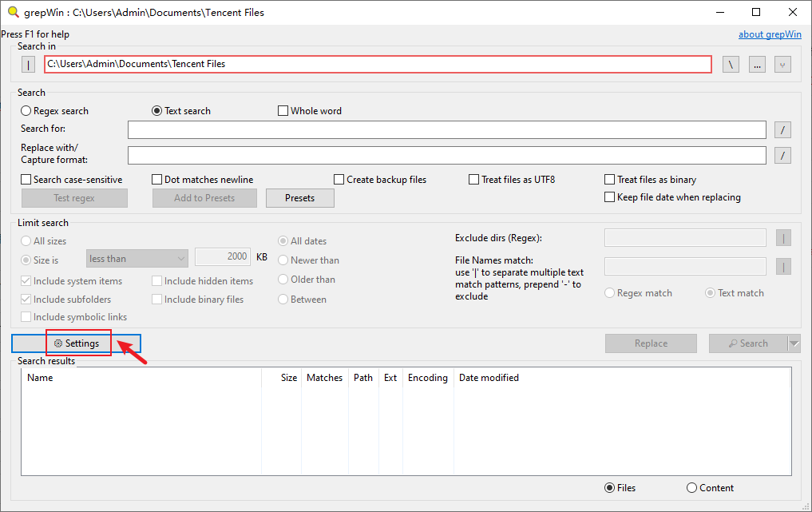Expand the search path history dropdown
This screenshot has height=512, width=812.
[x=782, y=64]
